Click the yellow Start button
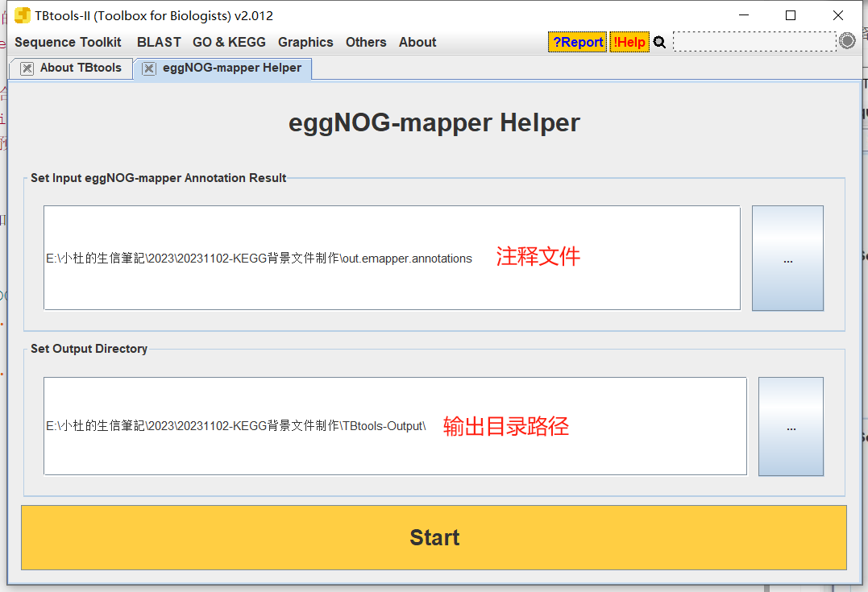 coord(434,538)
